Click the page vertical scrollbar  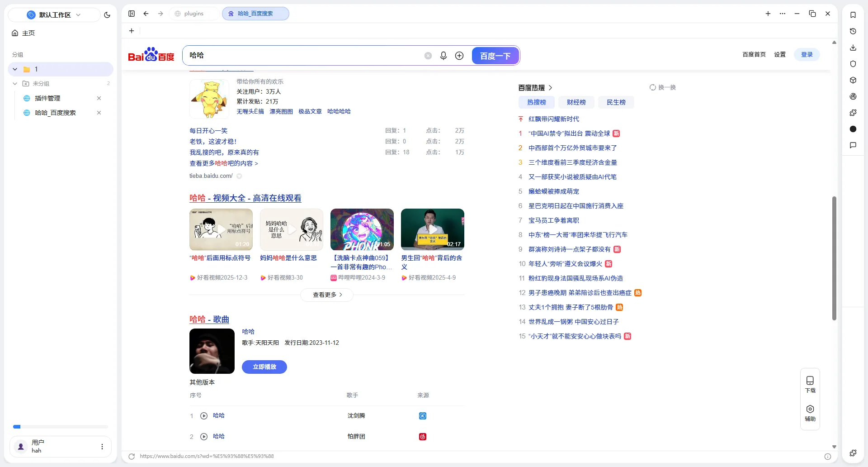tap(834, 258)
